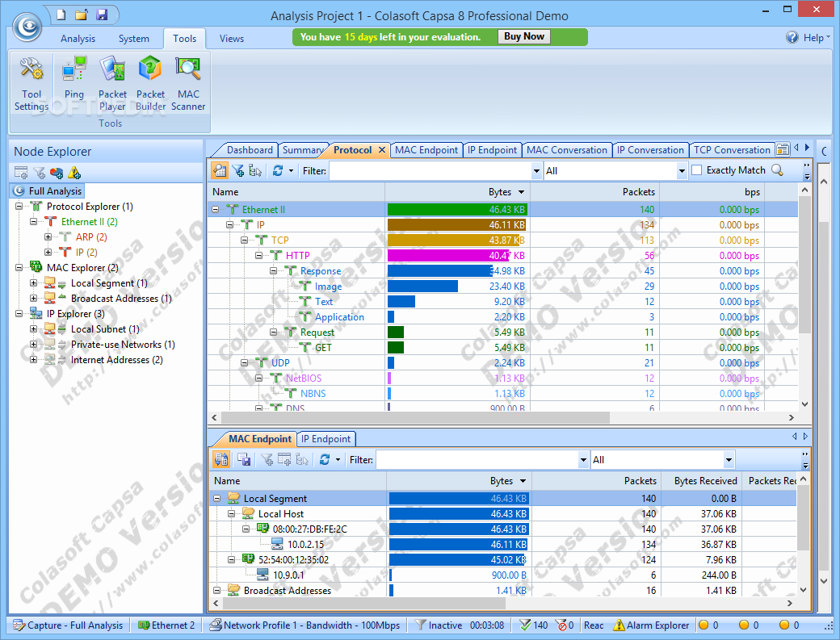
Task: Sort by Packets column header in protocol table
Action: [594, 191]
